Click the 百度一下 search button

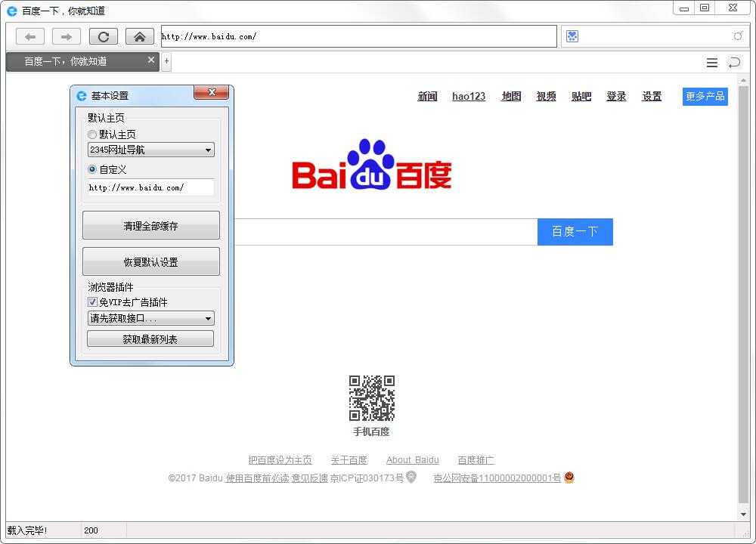tap(575, 232)
